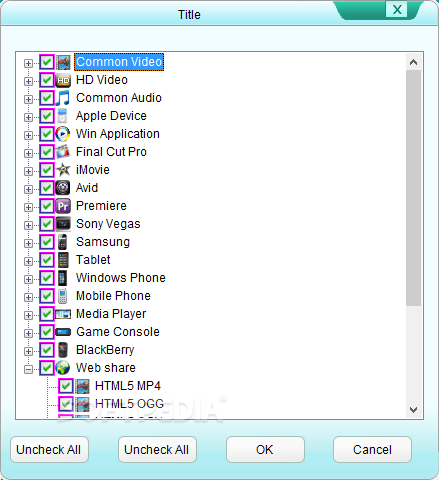Click the Common Video filmstrip icon
439x480 pixels.
[63, 62]
